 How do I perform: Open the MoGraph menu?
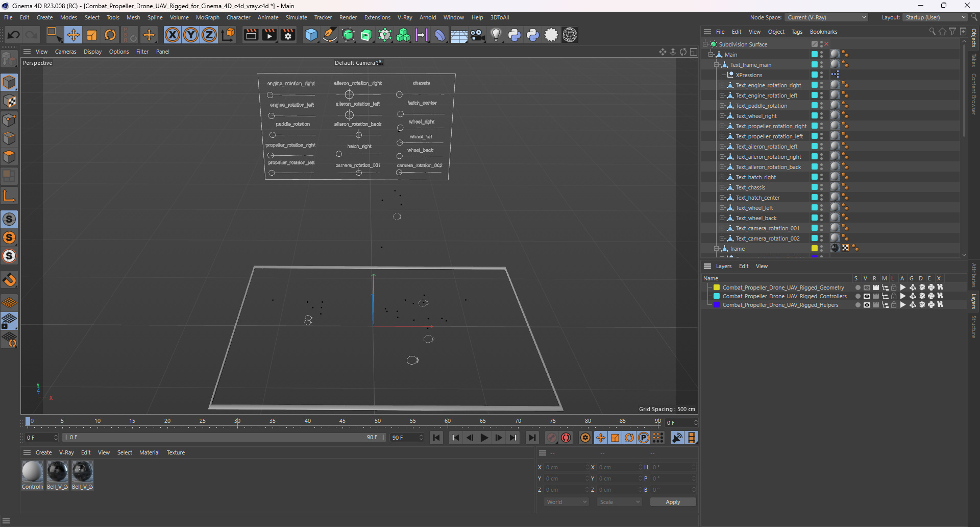[207, 17]
